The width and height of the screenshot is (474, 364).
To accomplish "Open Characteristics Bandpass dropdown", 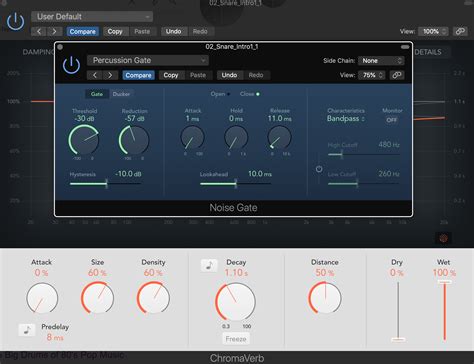I will pos(346,119).
